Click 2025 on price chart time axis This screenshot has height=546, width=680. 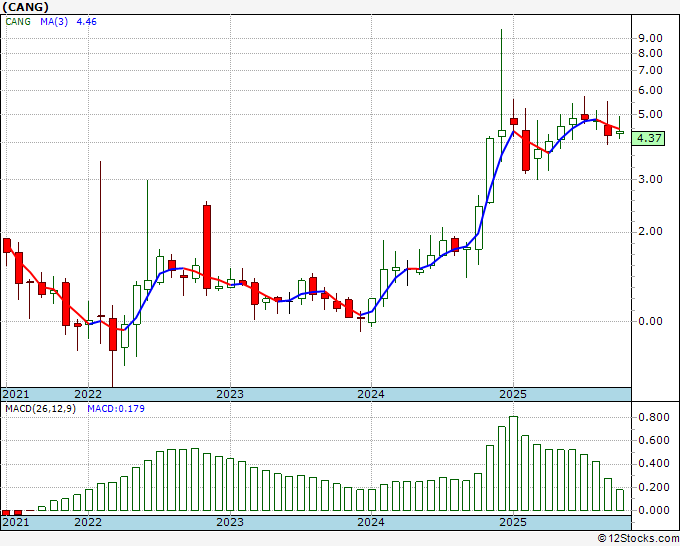tap(513, 394)
